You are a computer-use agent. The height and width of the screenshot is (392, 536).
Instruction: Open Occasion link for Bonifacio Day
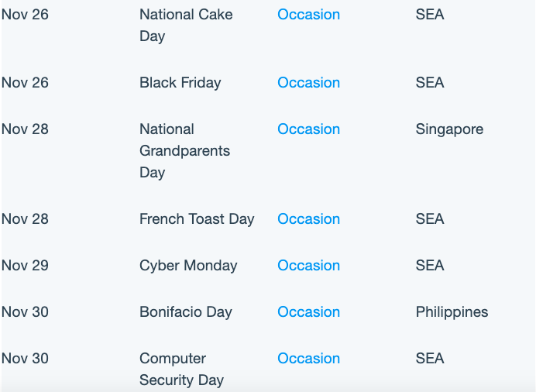(x=308, y=311)
